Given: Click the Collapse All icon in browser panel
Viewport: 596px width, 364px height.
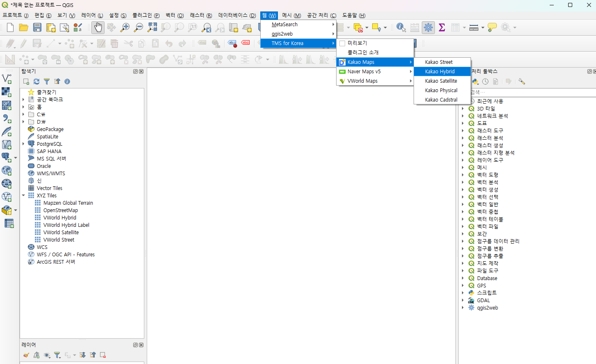Looking at the screenshot, I should [57, 81].
